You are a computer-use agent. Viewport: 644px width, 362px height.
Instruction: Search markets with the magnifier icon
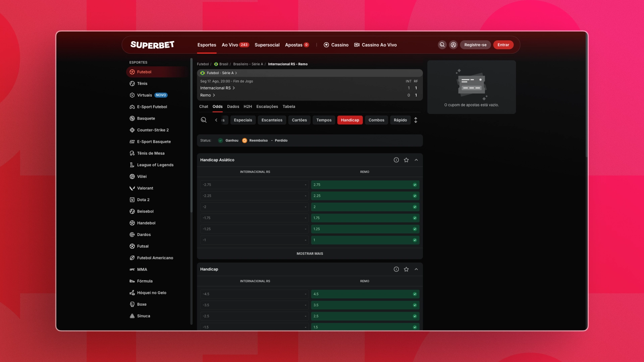tap(204, 120)
